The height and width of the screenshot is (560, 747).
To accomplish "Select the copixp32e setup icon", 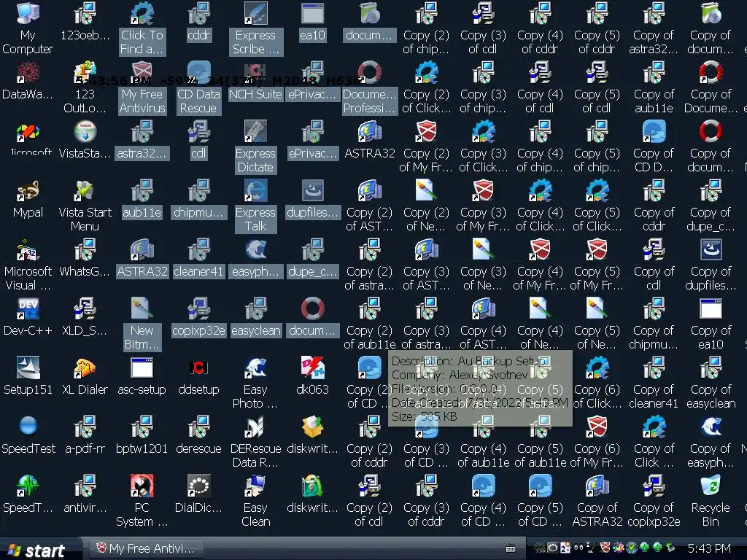I will point(198,309).
